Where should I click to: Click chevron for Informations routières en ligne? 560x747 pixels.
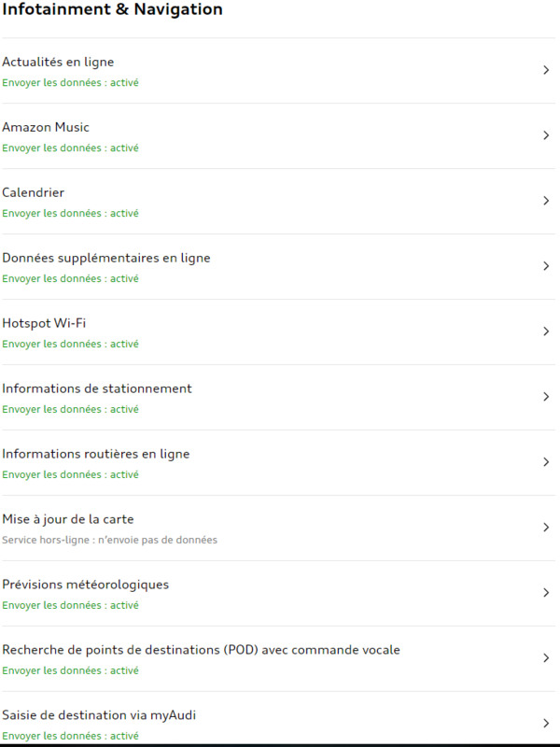(546, 462)
